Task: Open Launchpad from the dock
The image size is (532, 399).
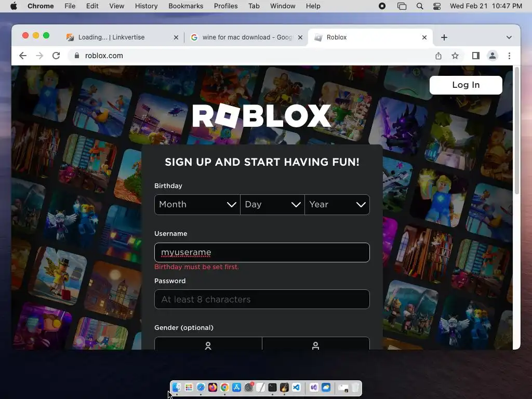Action: 189,388
